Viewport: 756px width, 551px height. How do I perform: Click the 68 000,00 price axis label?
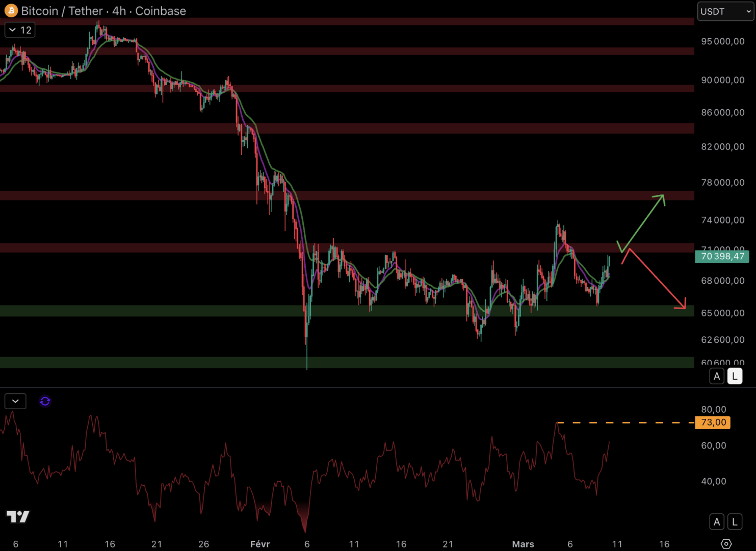click(723, 281)
